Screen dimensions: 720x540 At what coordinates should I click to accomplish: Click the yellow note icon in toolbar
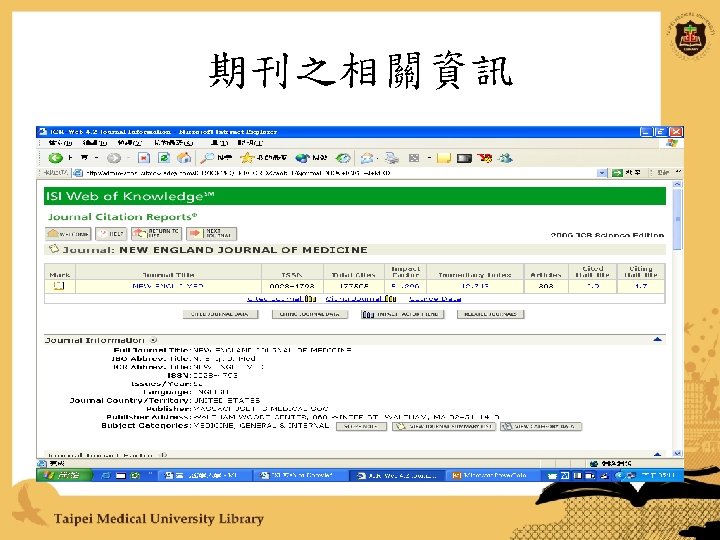point(444,158)
